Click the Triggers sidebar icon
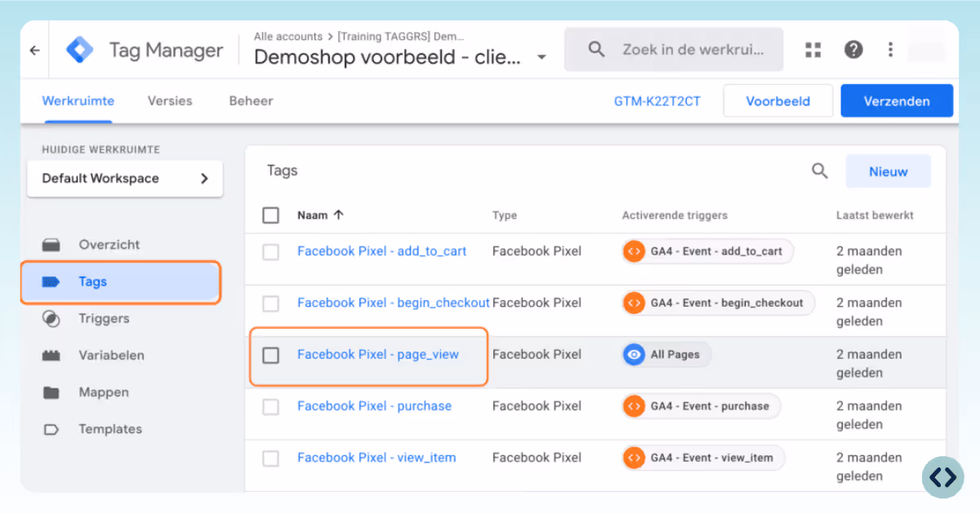This screenshot has width=980, height=514. (51, 319)
